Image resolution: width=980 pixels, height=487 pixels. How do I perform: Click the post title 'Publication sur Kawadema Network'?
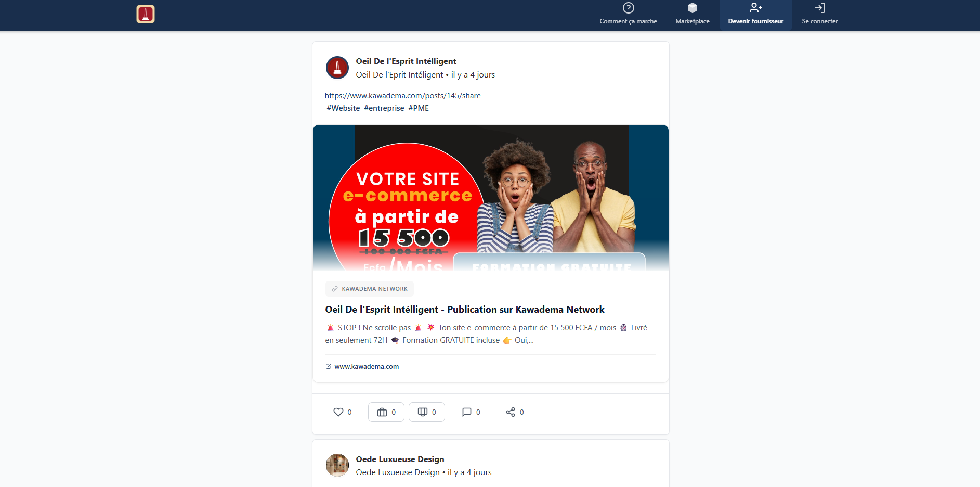[464, 309]
